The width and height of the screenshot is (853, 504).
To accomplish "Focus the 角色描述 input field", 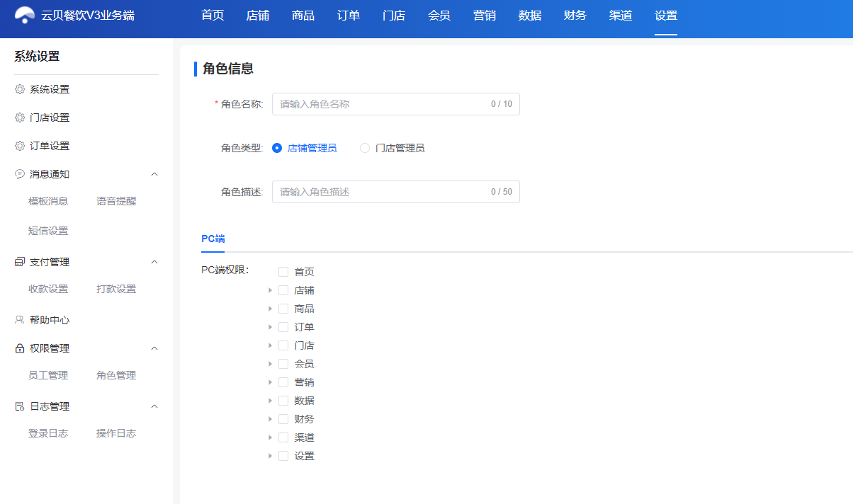I will point(396,192).
